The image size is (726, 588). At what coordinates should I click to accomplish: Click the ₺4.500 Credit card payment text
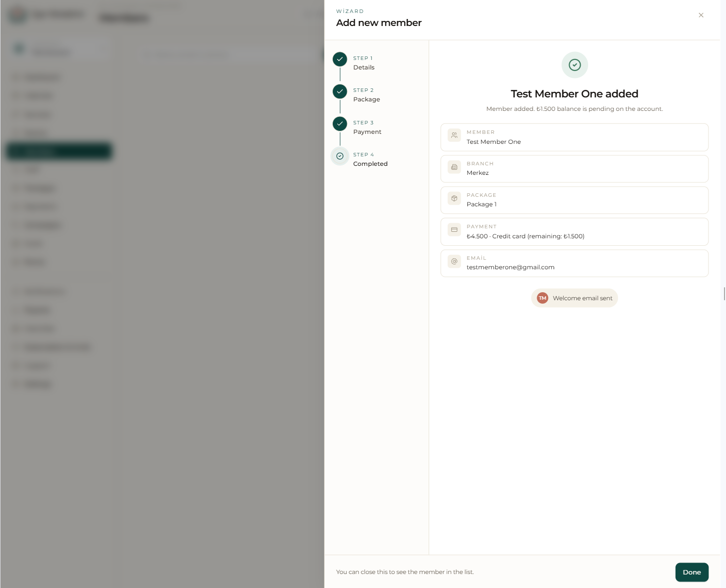point(526,236)
